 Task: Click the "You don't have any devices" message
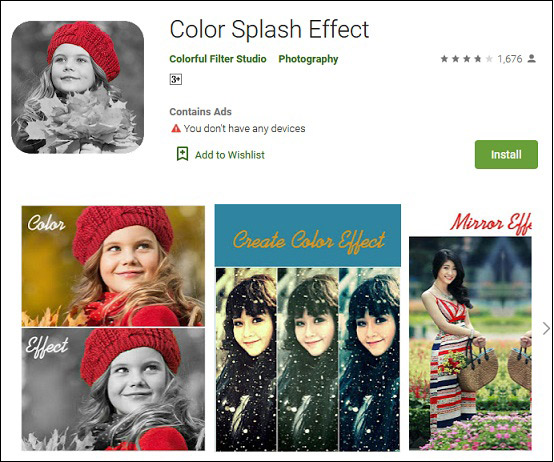point(244,128)
